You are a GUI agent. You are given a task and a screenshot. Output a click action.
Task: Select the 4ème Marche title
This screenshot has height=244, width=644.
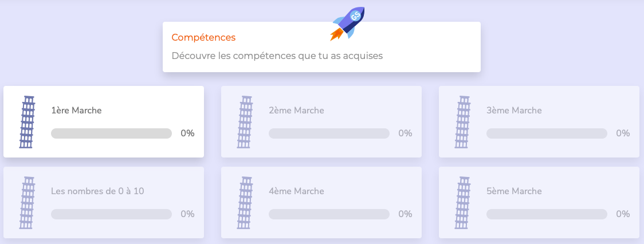pos(296,191)
